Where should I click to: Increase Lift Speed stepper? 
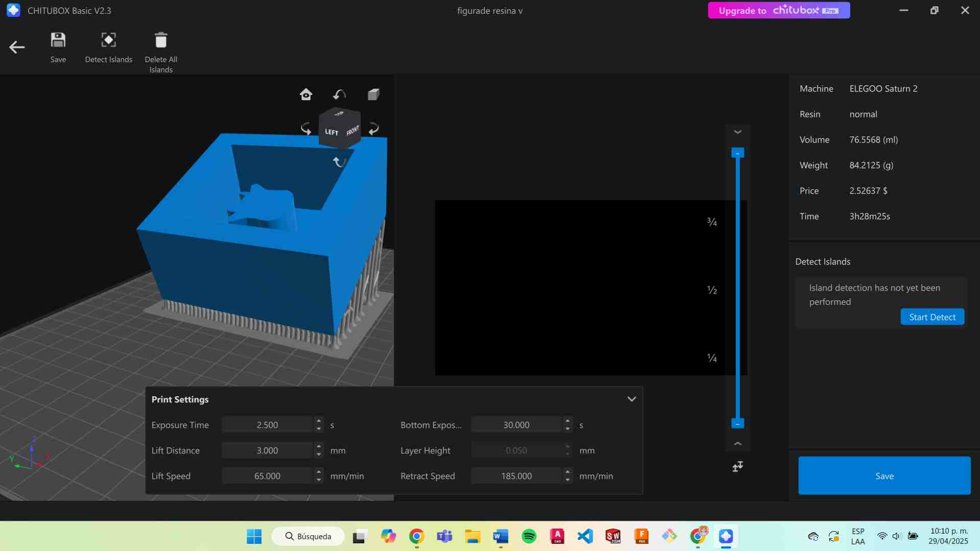pos(319,472)
